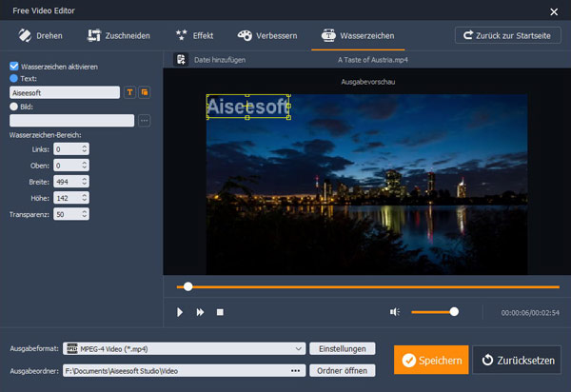Image resolution: width=571 pixels, height=392 pixels.
Task: Click the Zurücksetzen reset button
Action: [x=517, y=360]
